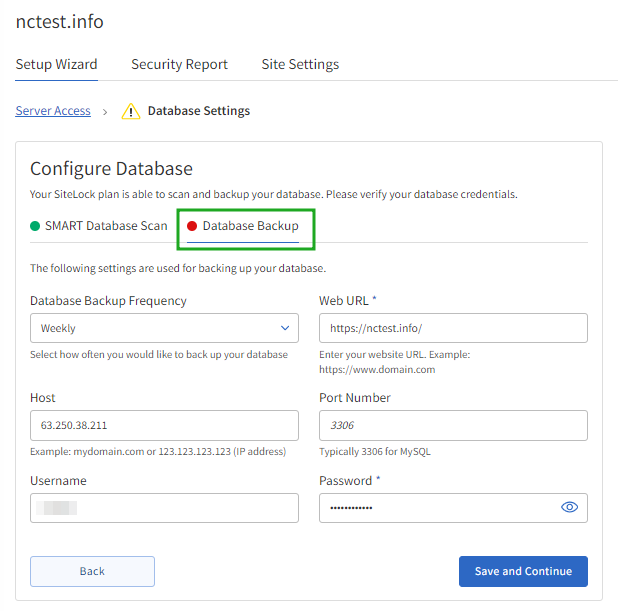Click the Back button
The height and width of the screenshot is (611, 618).
[92, 571]
